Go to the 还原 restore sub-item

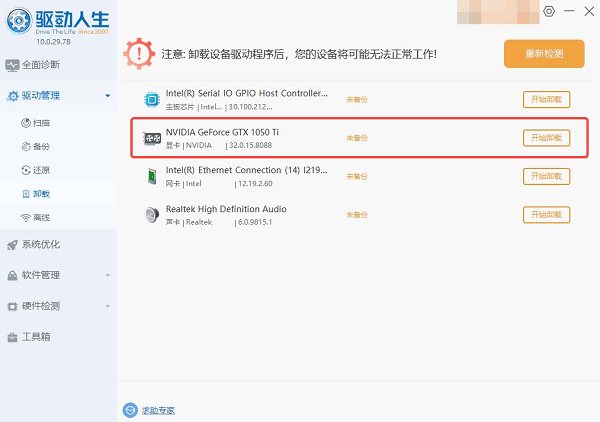pyautogui.click(x=40, y=170)
